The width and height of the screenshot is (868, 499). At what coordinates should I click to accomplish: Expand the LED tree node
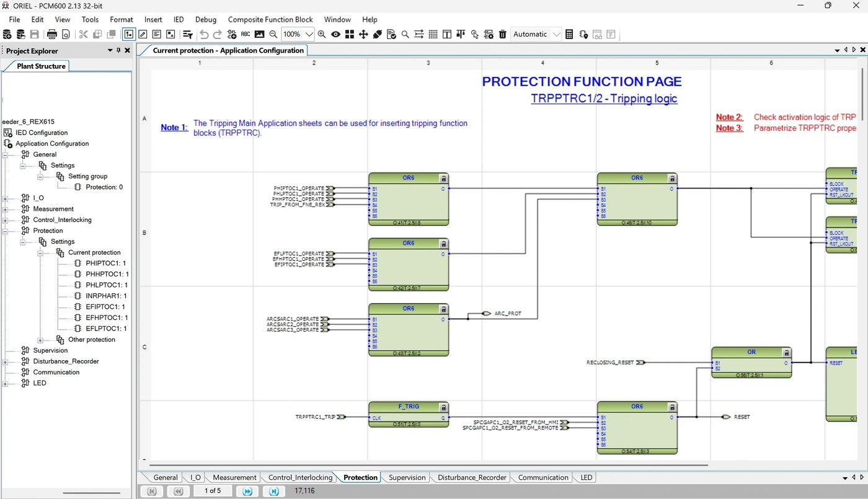(x=5, y=383)
